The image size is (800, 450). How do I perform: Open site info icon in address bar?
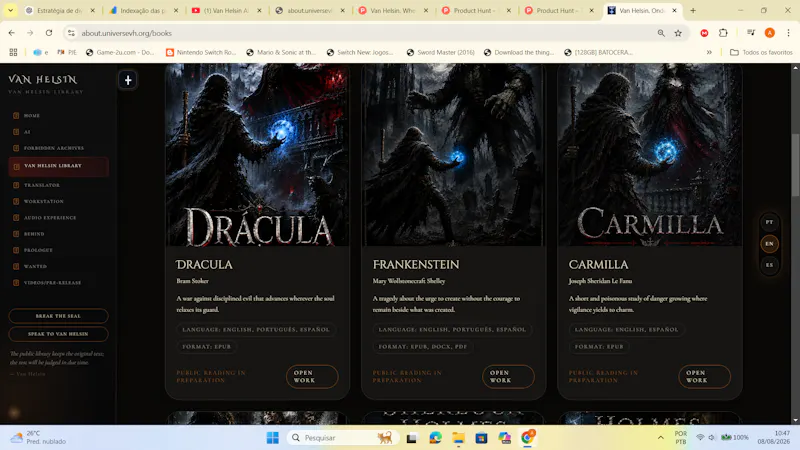[71, 33]
